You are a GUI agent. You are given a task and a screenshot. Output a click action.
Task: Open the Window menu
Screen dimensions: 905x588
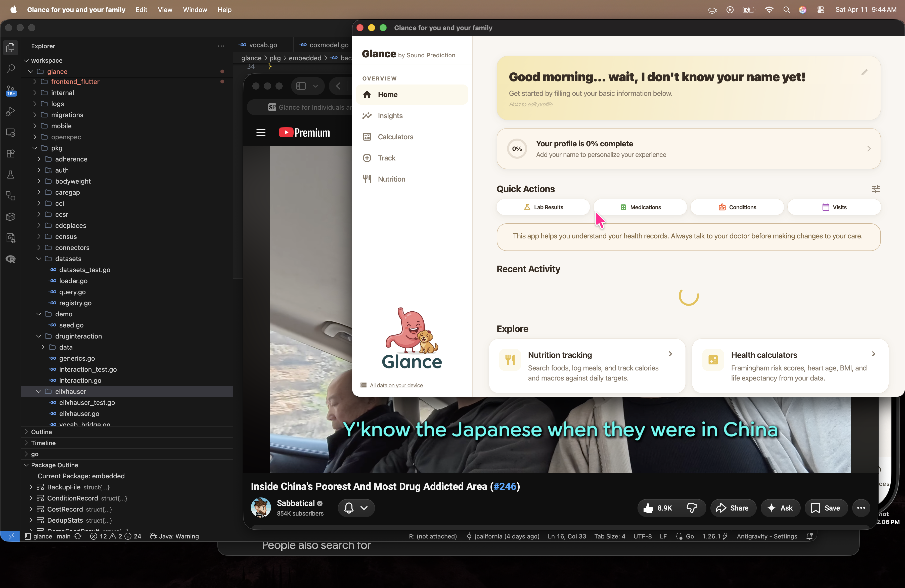195,10
